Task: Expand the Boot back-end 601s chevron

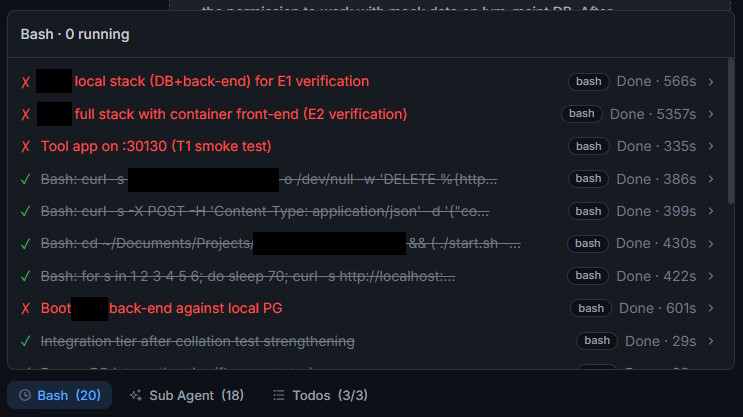Action: [711, 308]
